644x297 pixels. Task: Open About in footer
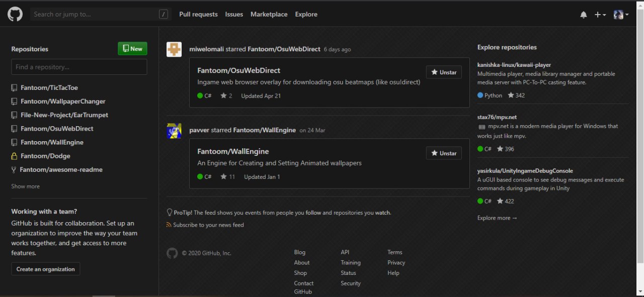302,262
